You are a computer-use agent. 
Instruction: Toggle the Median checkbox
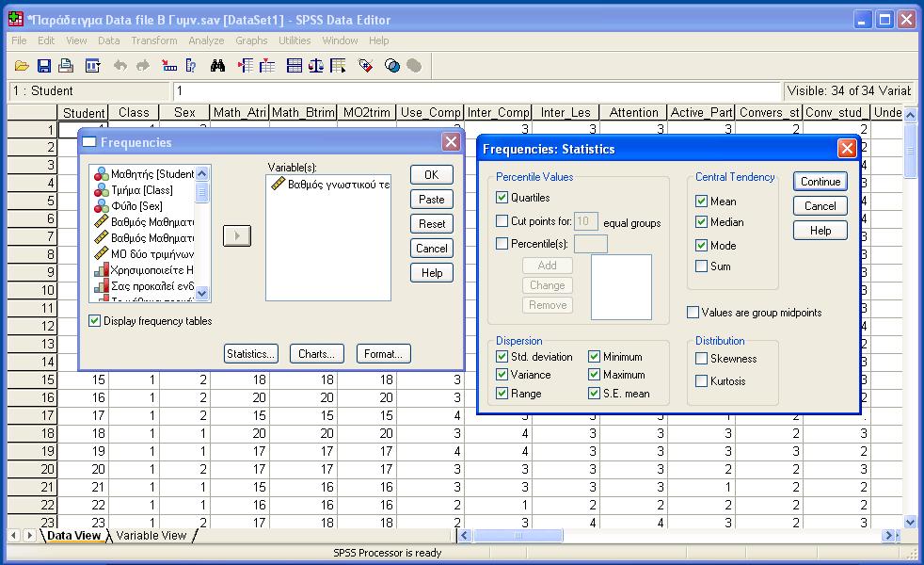[x=701, y=221]
